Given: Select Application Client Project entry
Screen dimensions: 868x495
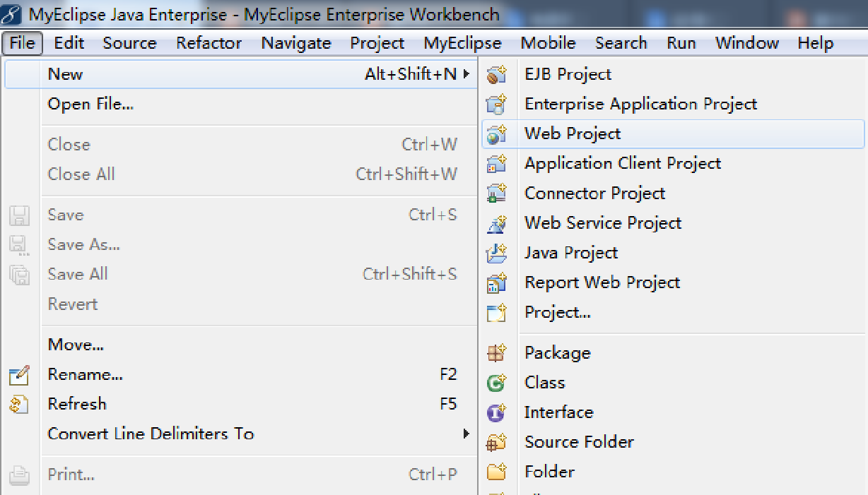Looking at the screenshot, I should tap(622, 164).
